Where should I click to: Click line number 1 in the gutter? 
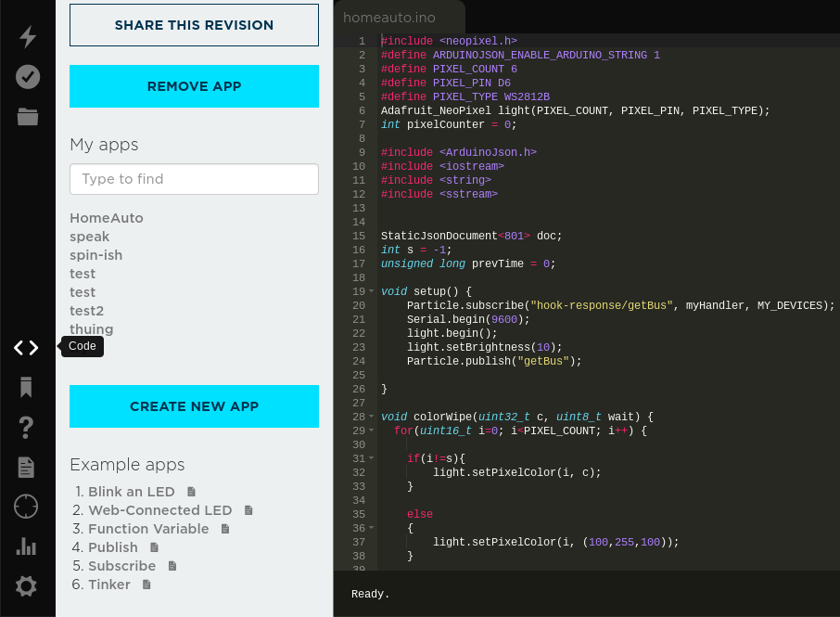(363, 41)
